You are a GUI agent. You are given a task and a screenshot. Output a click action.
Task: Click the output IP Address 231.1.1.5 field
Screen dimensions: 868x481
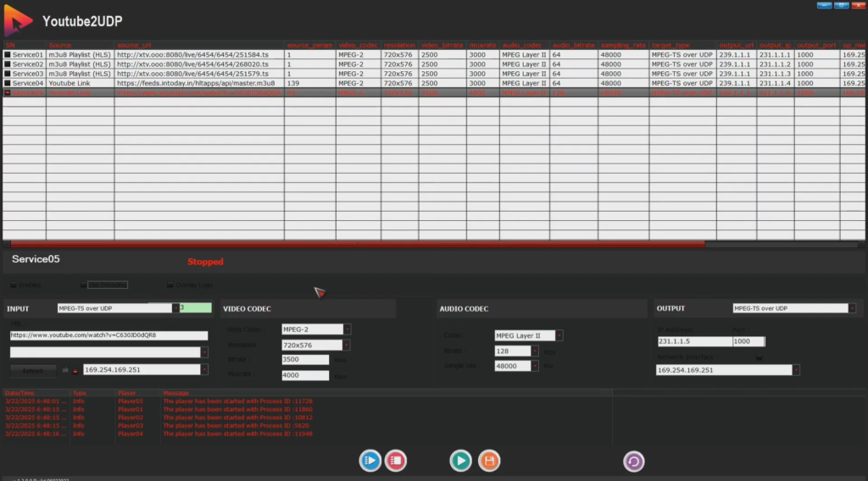[x=694, y=341]
